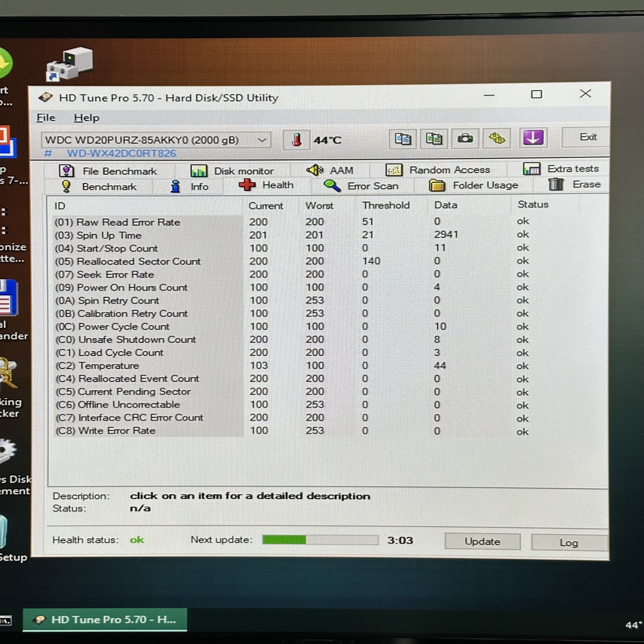644x644 pixels.
Task: Open the Random Access tab
Action: (x=438, y=170)
